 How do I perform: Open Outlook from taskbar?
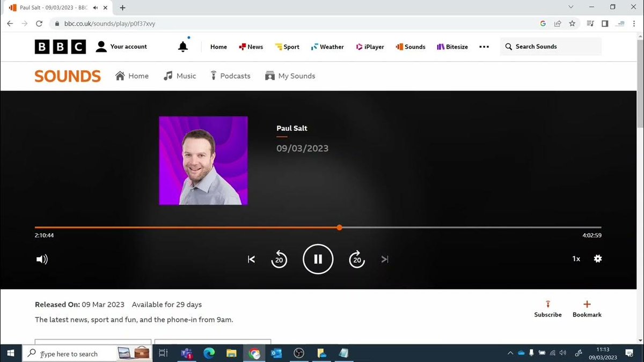(x=276, y=353)
